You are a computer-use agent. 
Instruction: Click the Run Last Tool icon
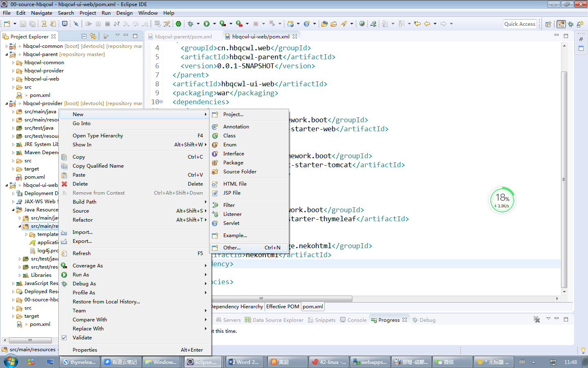239,24
